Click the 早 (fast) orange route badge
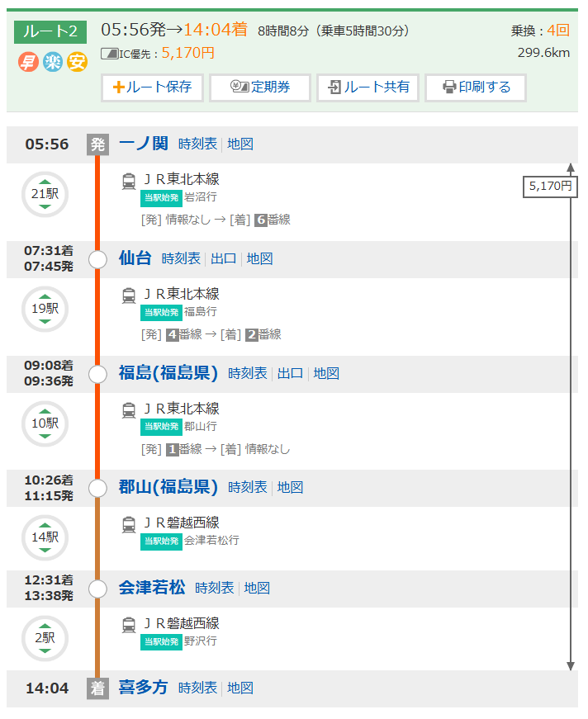 pos(29,62)
